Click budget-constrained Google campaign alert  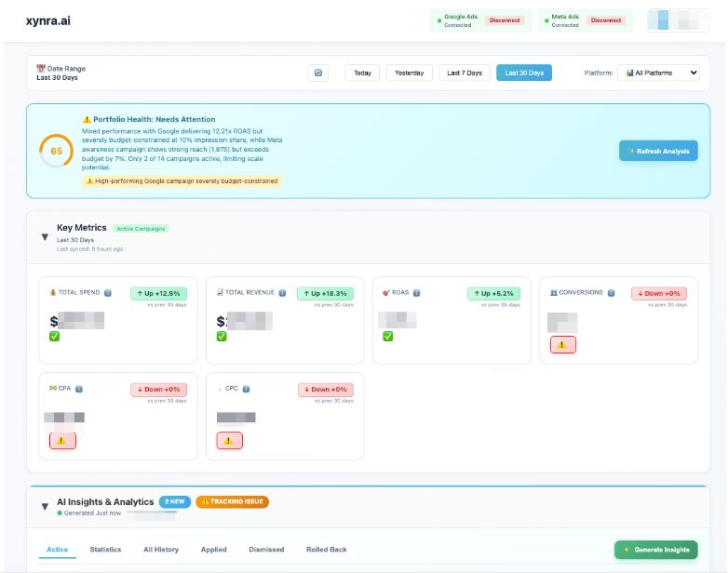[x=182, y=181]
